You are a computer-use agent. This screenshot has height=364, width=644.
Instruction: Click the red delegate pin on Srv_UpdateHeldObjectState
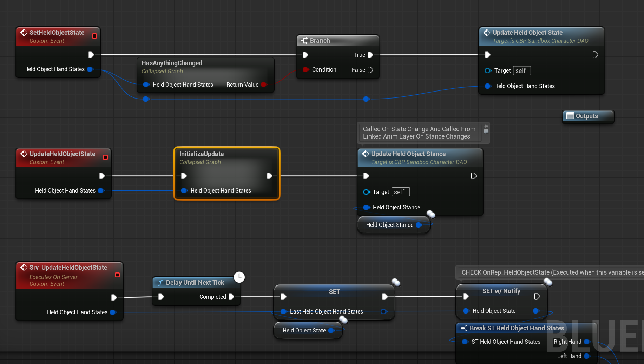pos(117,275)
